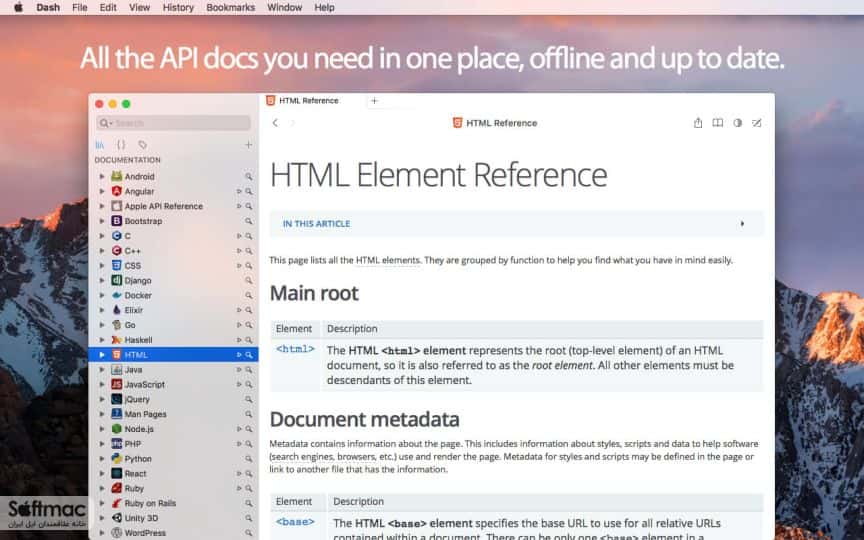Open the Dash application menu

point(48,7)
